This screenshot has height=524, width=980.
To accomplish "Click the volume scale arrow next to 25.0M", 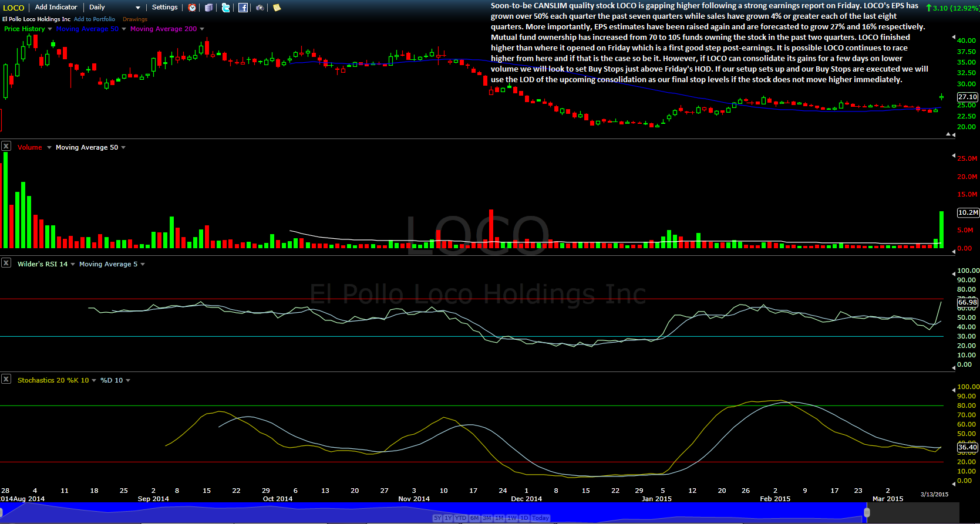I will 953,155.
